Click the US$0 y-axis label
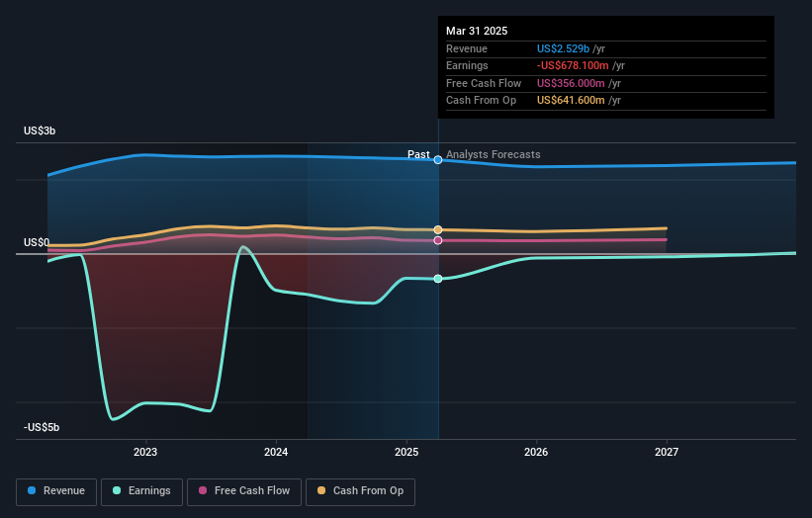Image resolution: width=812 pixels, height=518 pixels. tap(37, 243)
